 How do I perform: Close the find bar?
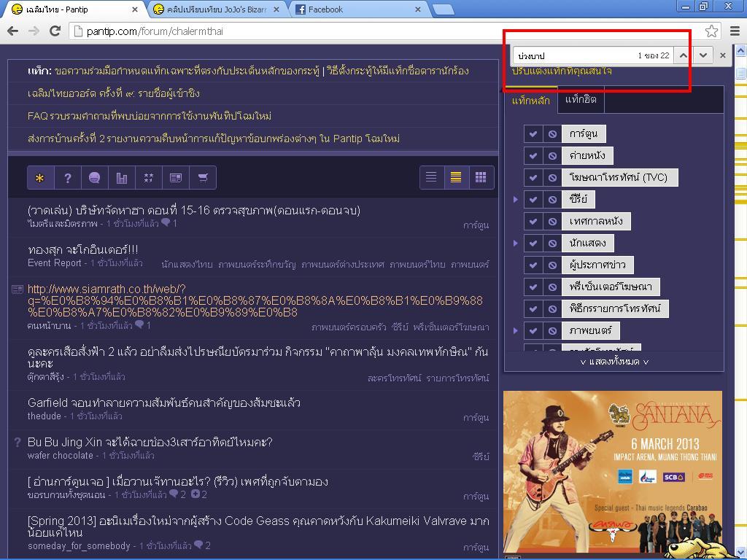coord(723,55)
